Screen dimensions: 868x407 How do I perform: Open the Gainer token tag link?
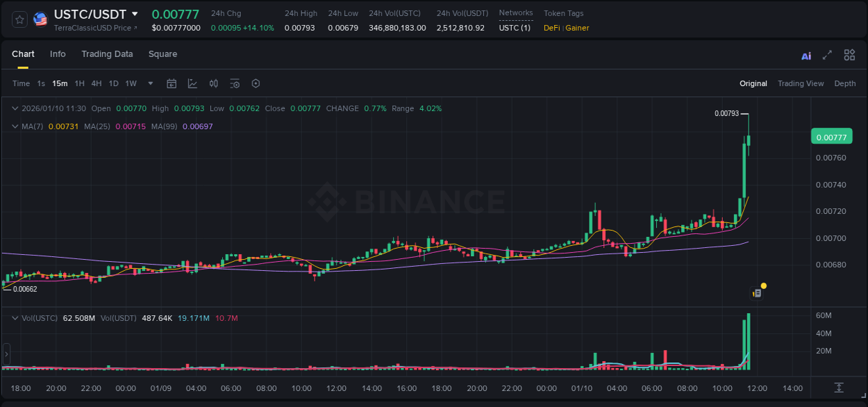coord(579,28)
